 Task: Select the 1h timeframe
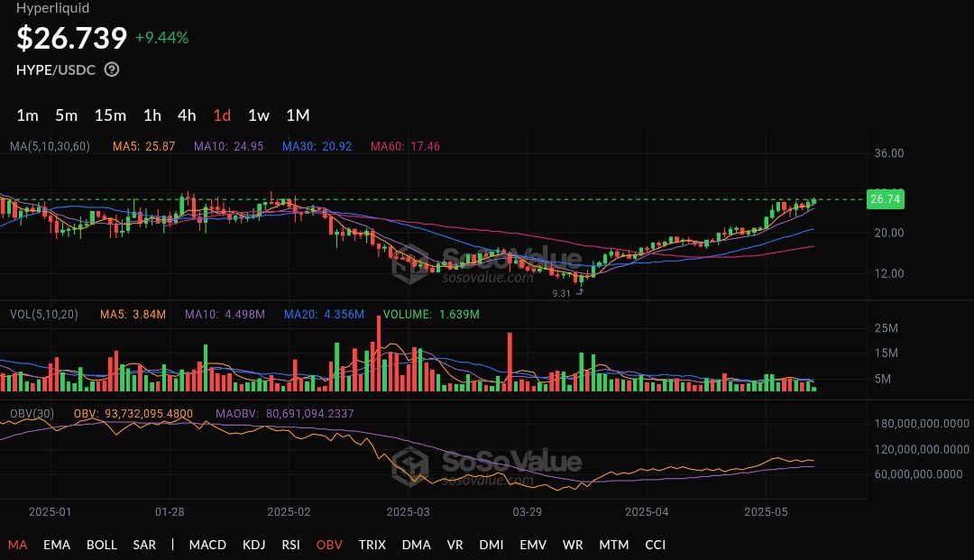pos(152,115)
